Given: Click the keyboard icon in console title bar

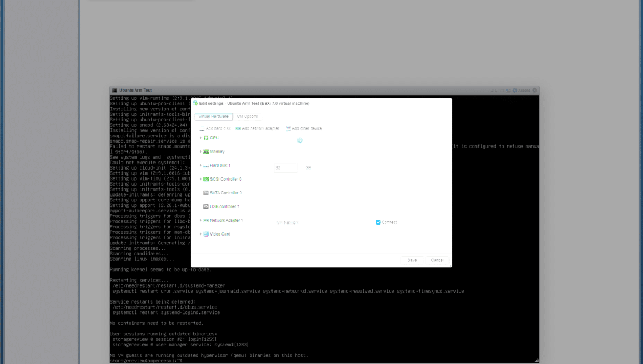Looking at the screenshot, I should click(x=508, y=91).
